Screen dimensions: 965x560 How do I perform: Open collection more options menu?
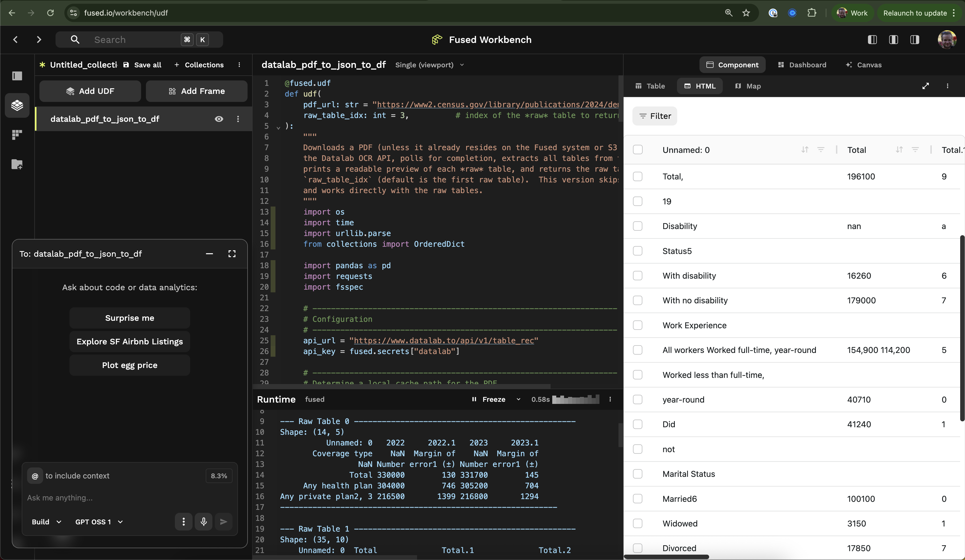(x=239, y=65)
